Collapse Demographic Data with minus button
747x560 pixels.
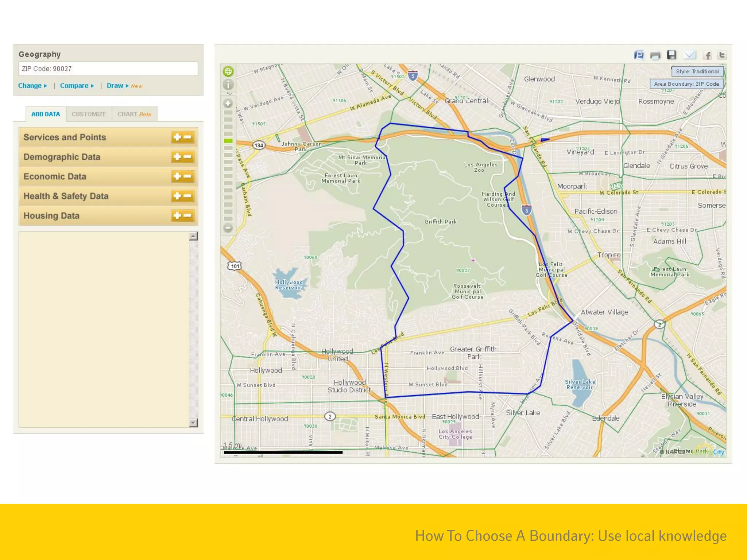[x=188, y=157]
